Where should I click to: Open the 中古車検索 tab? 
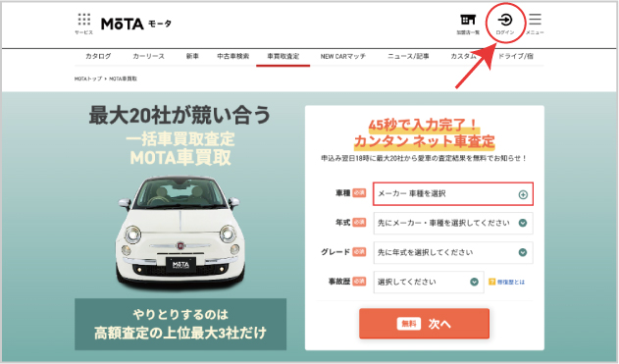(232, 56)
